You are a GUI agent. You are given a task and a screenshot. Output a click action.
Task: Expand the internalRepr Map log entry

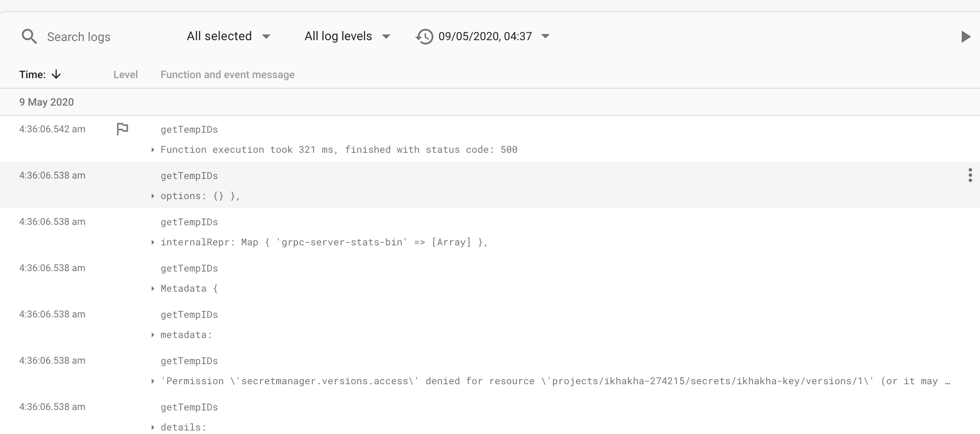[153, 242]
